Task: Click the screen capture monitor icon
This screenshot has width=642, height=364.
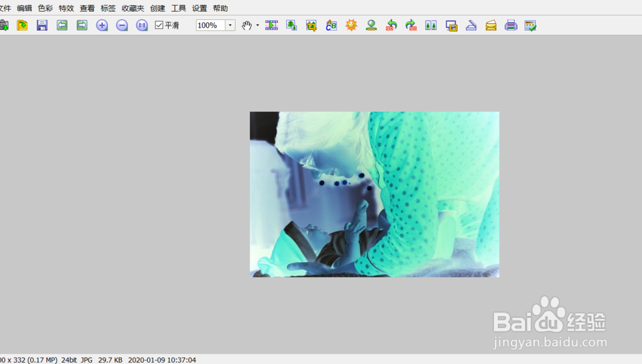Action: 451,26
